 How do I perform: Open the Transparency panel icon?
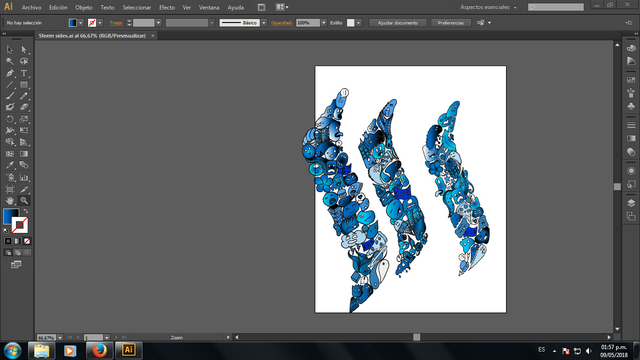(x=631, y=152)
